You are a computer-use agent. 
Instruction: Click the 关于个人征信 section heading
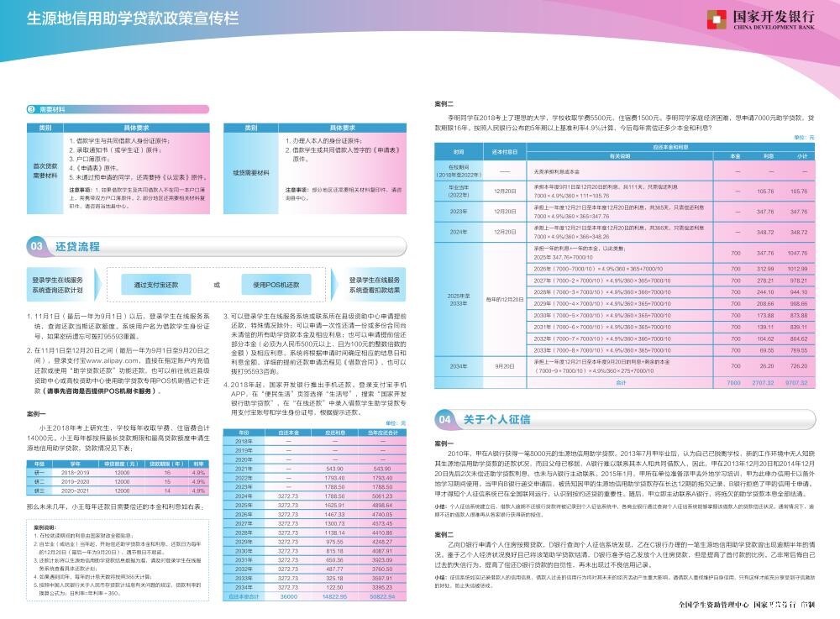click(496, 418)
